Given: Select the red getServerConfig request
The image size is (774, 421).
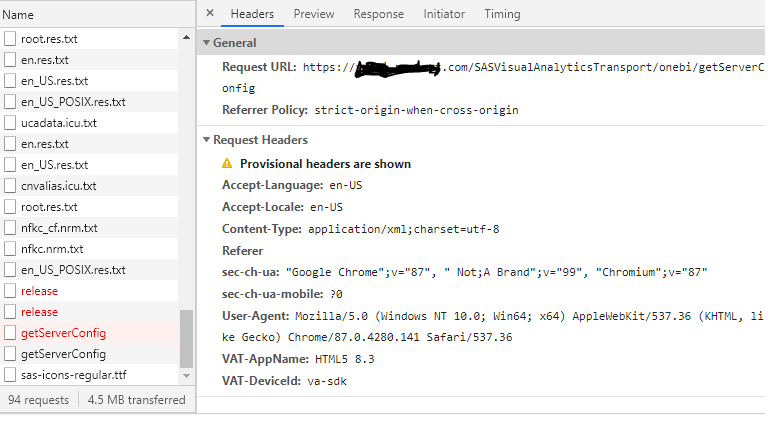Looking at the screenshot, I should [x=63, y=333].
